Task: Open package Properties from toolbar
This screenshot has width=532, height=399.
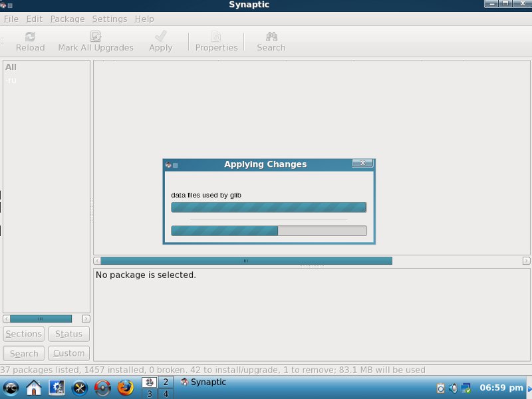Action: pos(216,37)
